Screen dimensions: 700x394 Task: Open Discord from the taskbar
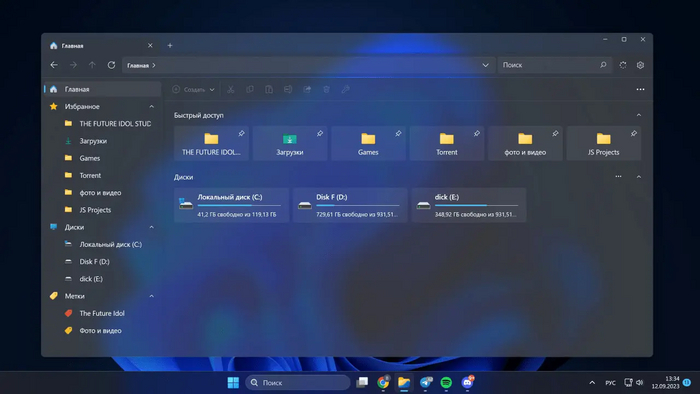click(467, 382)
